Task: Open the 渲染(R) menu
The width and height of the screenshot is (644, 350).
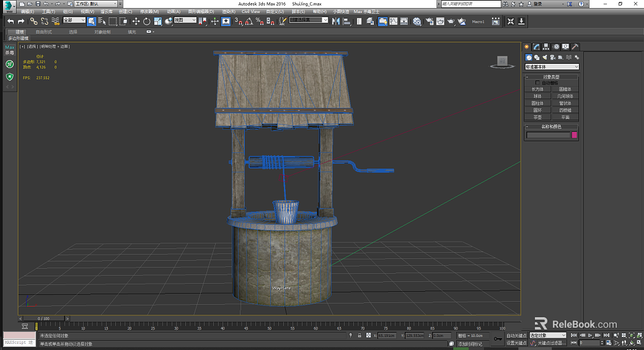Action: pyautogui.click(x=229, y=12)
